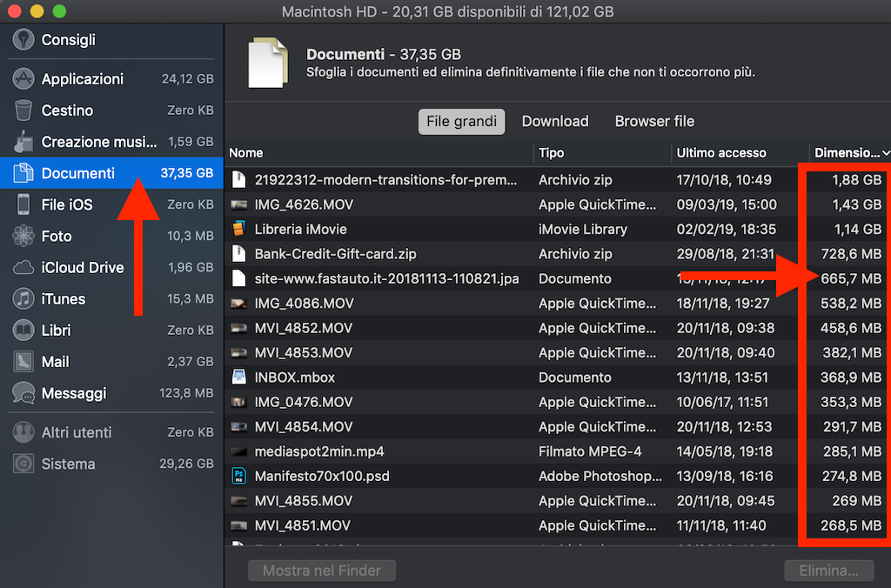Click the iCloud Drive cloud icon
The width and height of the screenshot is (891, 588).
pyautogui.click(x=23, y=267)
